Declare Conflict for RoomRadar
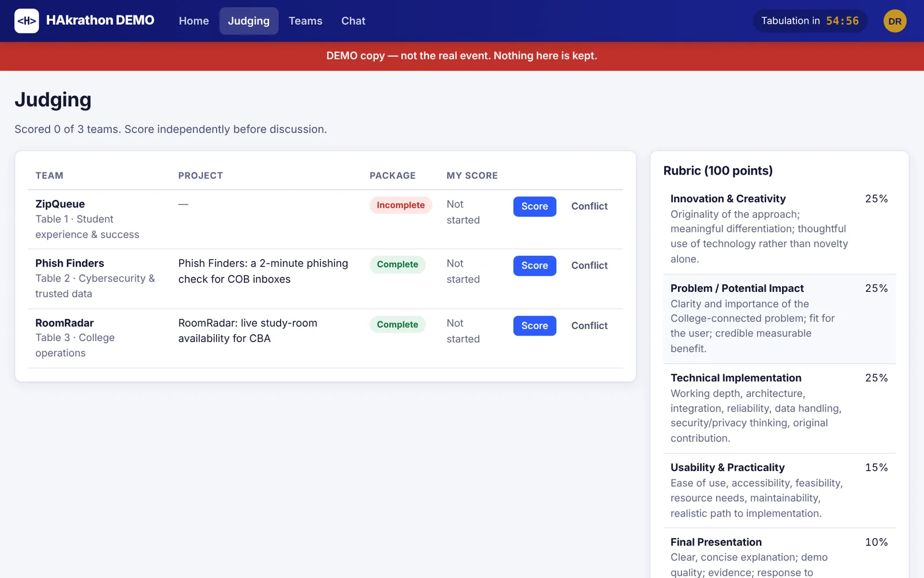 [589, 326]
